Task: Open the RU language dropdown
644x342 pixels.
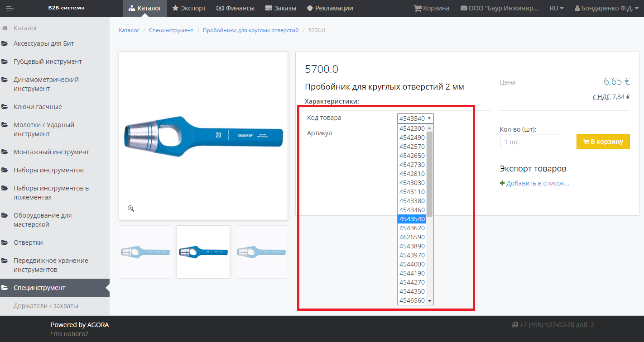Action: [556, 8]
